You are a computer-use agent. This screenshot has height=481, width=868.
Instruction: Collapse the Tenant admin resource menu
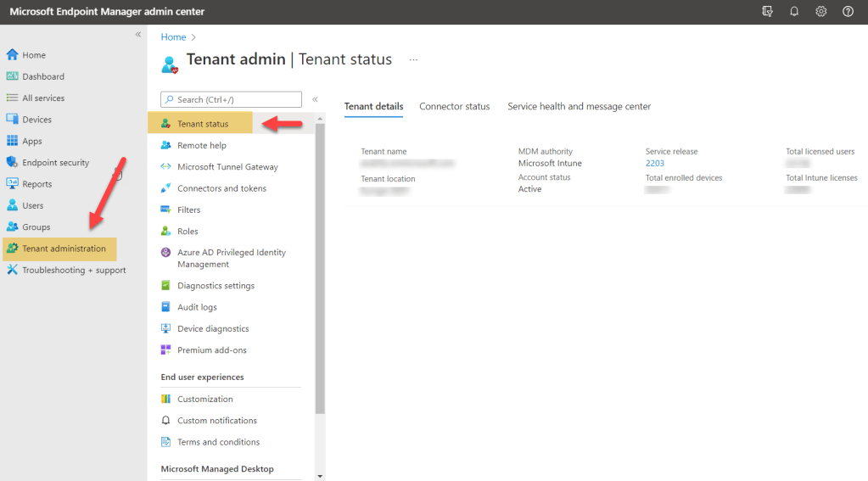pos(315,99)
